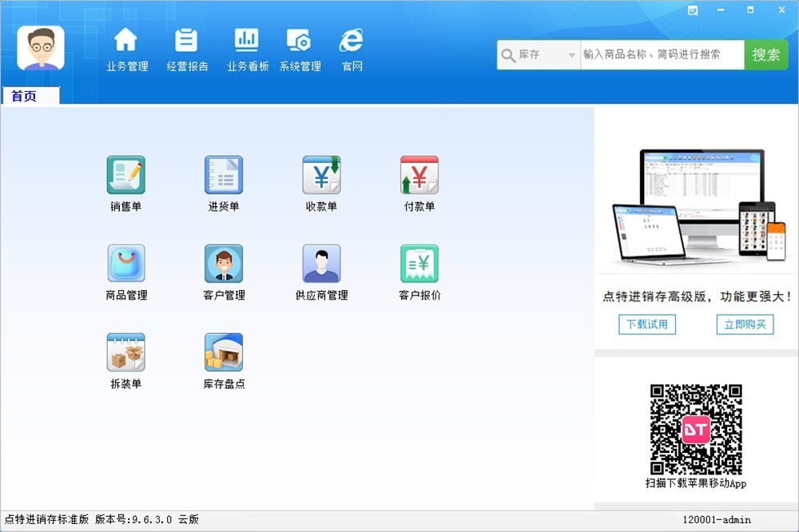The image size is (799, 532).
Task: Open 系统管理 system management
Action: [x=300, y=50]
